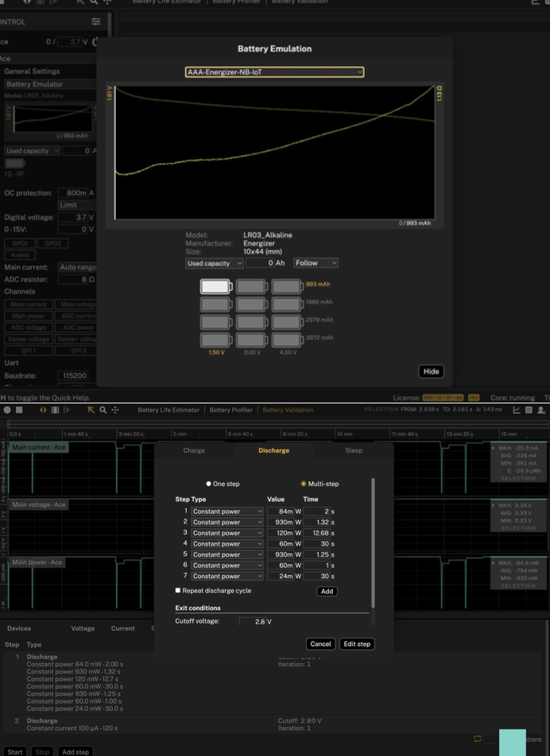Open the graph view icon near selection info
The height and width of the screenshot is (756, 550).
click(517, 410)
